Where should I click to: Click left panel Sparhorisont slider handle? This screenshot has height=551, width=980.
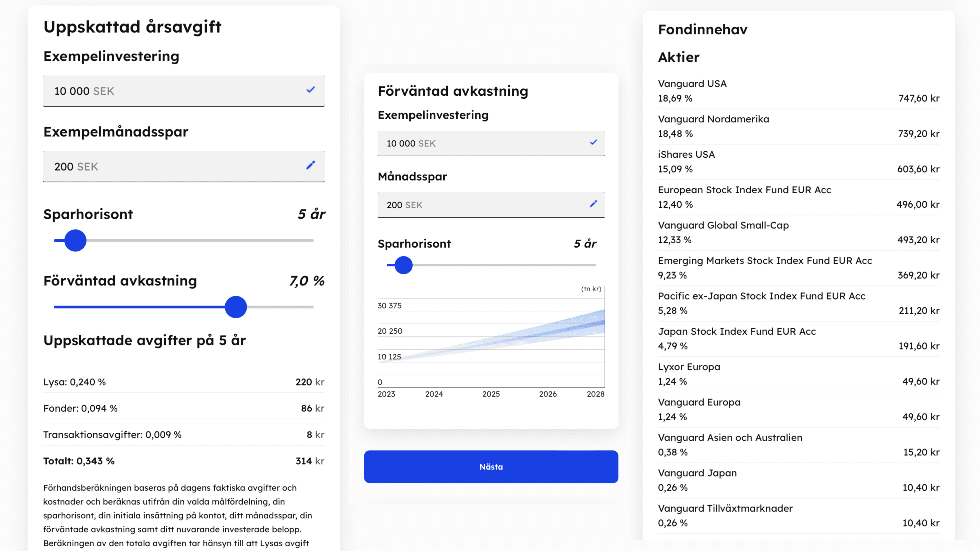(75, 240)
